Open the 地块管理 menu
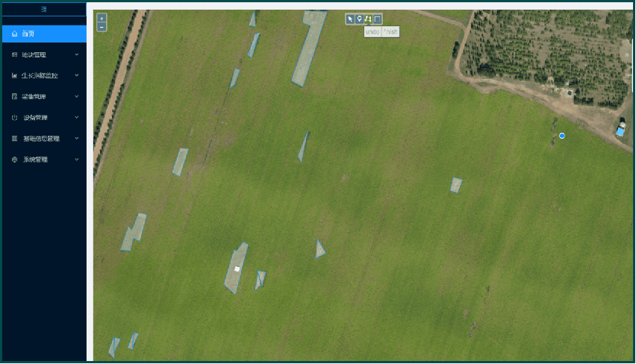 (34, 54)
